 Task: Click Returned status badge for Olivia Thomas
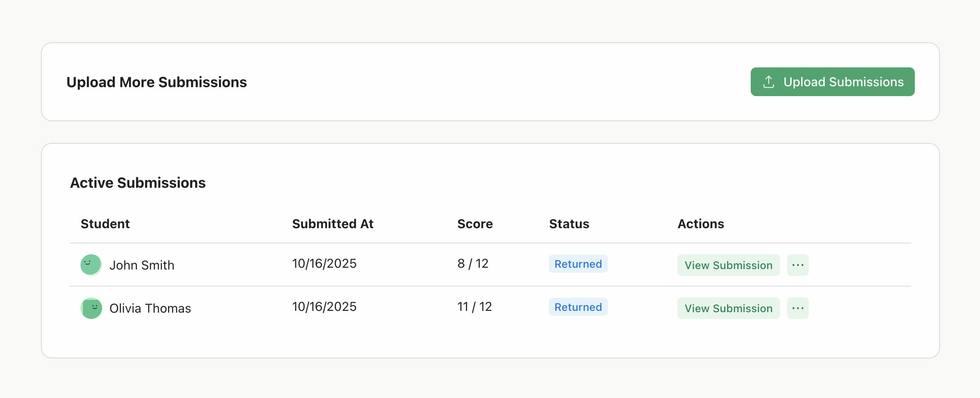click(x=578, y=307)
